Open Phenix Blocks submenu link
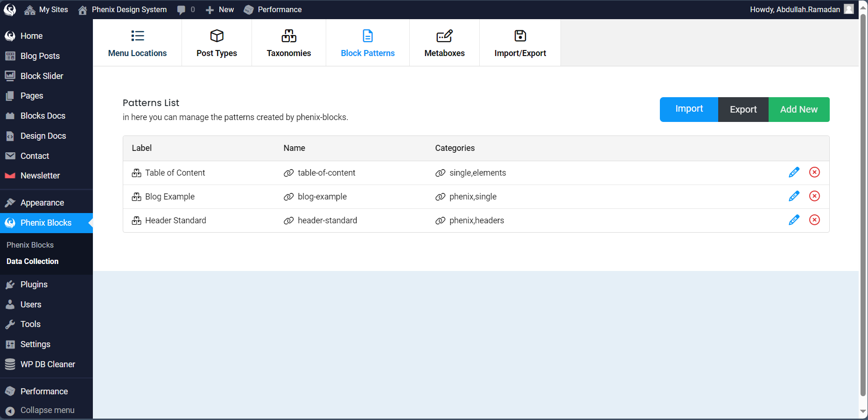The image size is (868, 420). pyautogui.click(x=30, y=245)
